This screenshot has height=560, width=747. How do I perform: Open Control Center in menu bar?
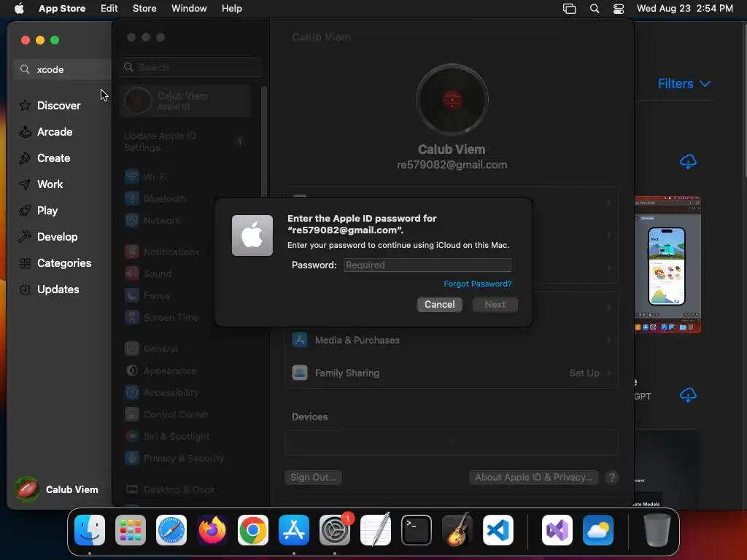[x=619, y=9]
